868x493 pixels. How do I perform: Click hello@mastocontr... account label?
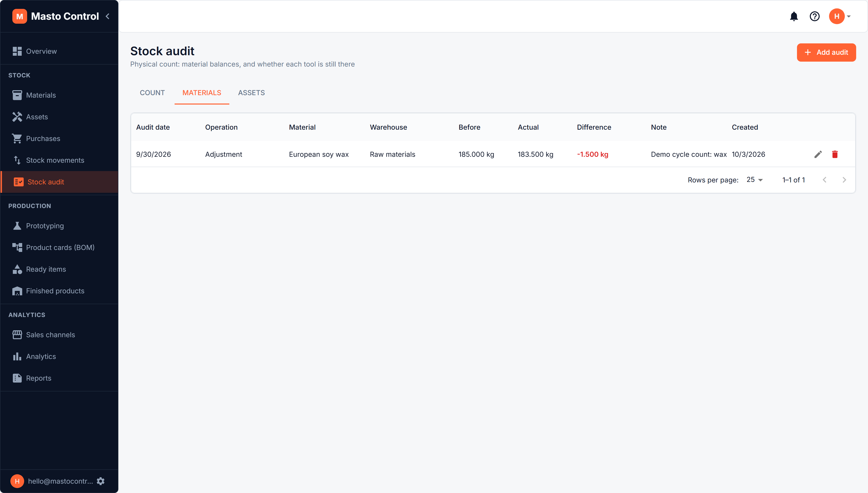(x=60, y=481)
